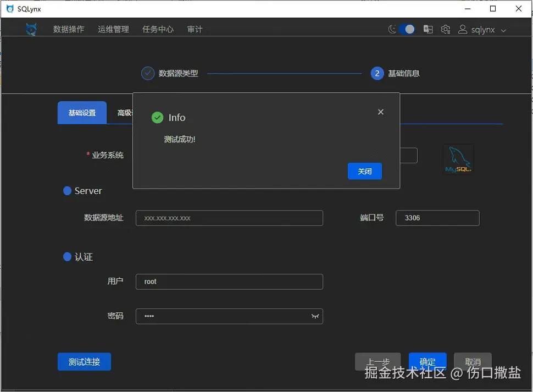
Task: Confirm with the 确定 button
Action: pyautogui.click(x=427, y=361)
